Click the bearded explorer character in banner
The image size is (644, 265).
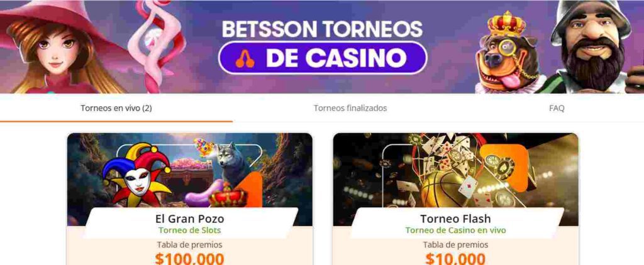tap(591, 46)
